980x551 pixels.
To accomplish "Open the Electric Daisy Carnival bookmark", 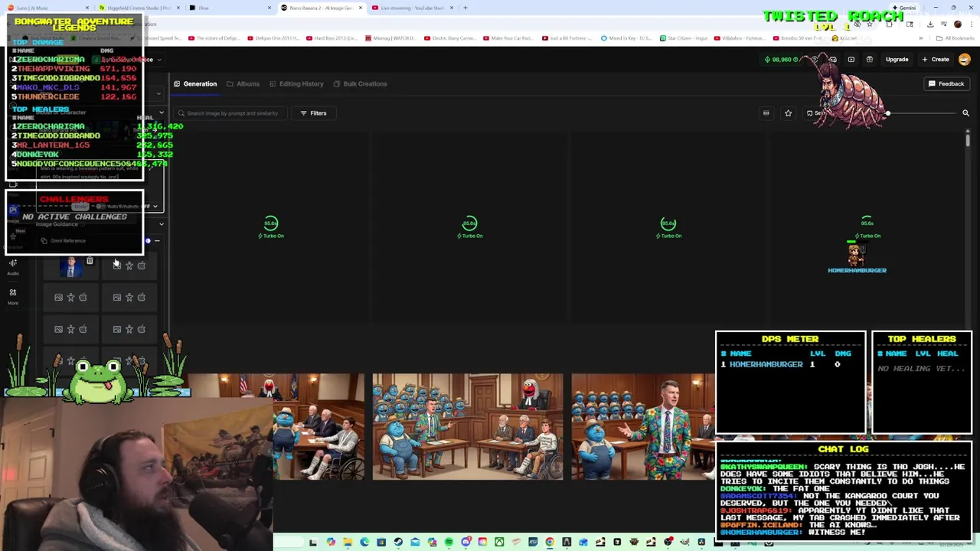I will (x=452, y=37).
